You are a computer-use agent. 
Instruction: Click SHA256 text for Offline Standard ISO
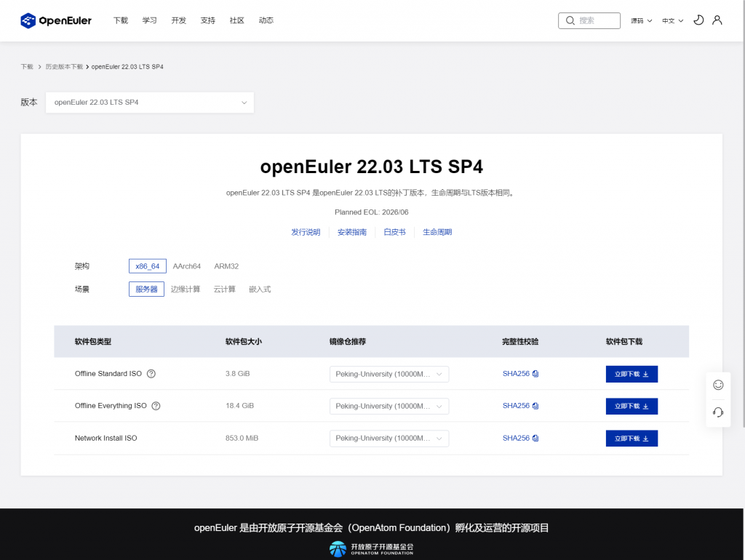tap(516, 374)
